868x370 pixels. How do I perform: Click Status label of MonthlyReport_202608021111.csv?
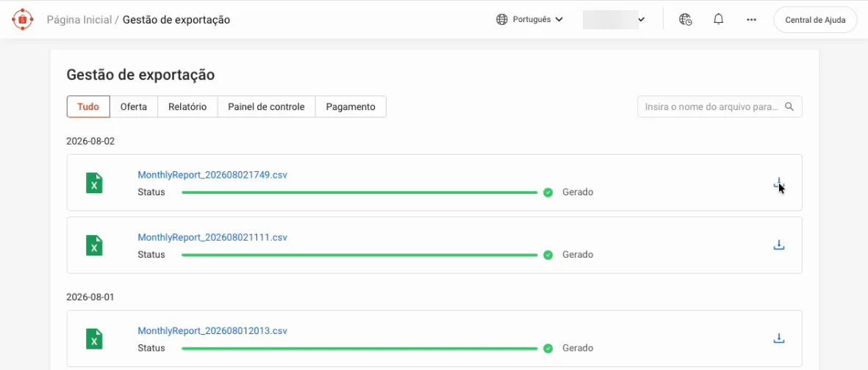pos(151,255)
